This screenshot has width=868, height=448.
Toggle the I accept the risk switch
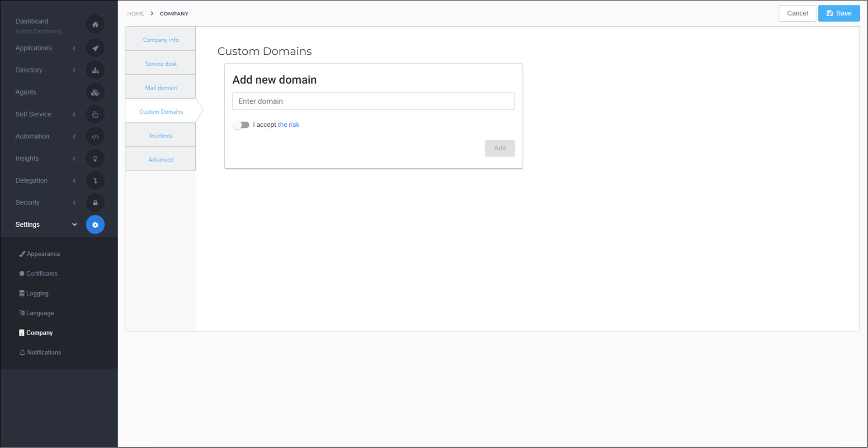pos(241,125)
